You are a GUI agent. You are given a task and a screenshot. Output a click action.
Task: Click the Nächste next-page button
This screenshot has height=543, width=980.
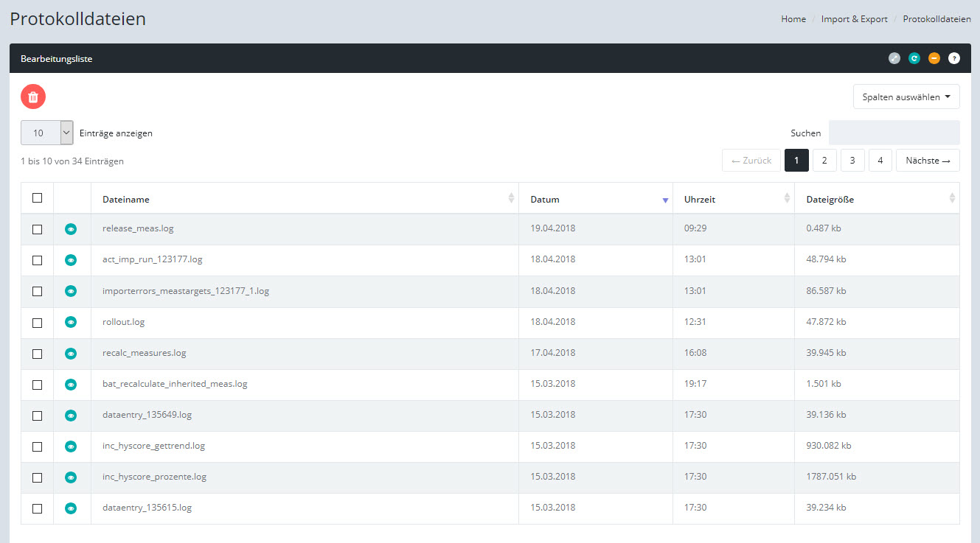(x=928, y=161)
